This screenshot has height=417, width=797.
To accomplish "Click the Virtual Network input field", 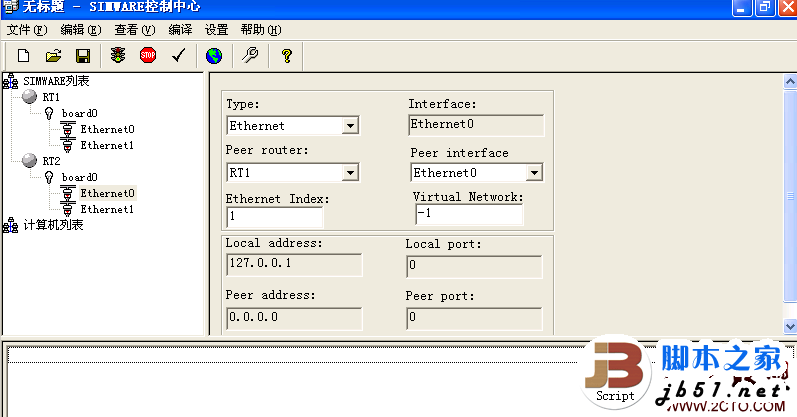I will coord(468,214).
